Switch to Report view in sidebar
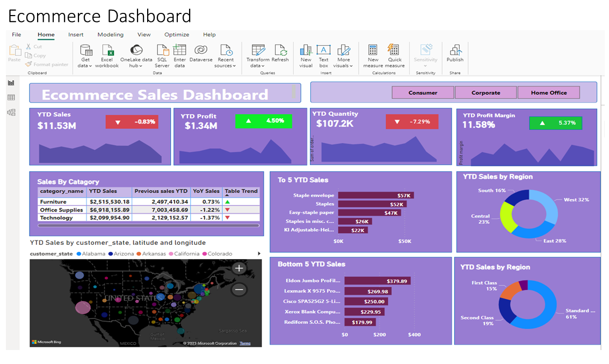 pyautogui.click(x=11, y=83)
